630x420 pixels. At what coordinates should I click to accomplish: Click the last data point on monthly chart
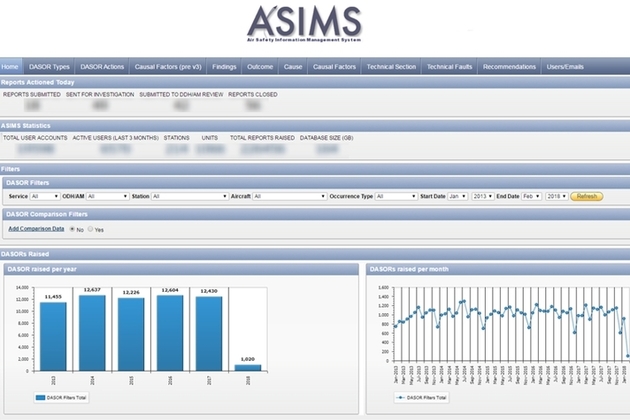(x=628, y=356)
